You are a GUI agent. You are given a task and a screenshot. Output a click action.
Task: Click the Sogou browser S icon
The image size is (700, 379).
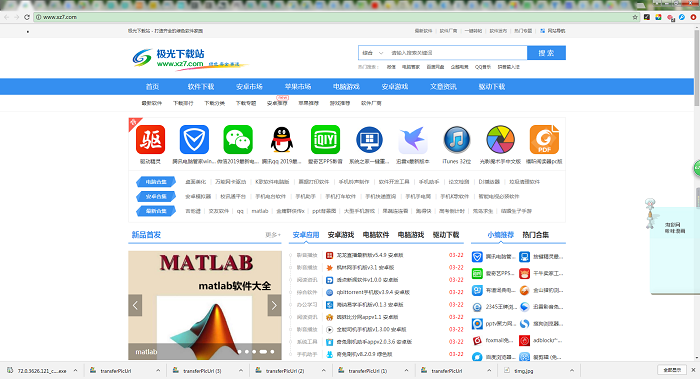(525, 324)
